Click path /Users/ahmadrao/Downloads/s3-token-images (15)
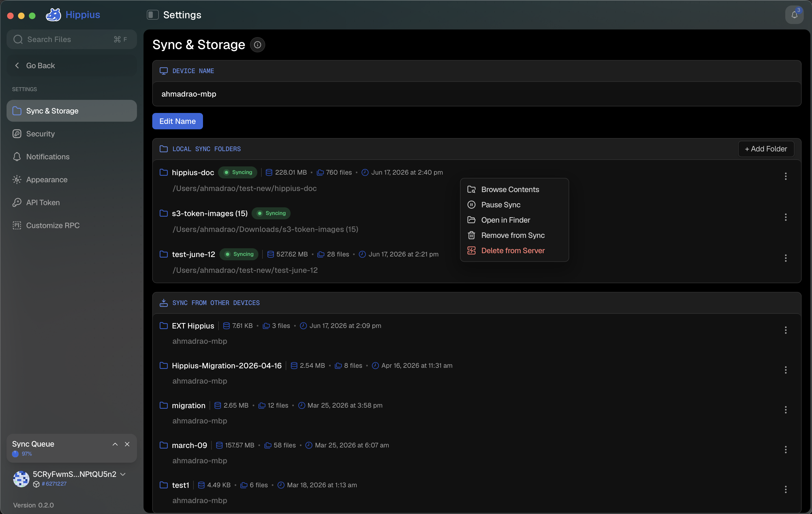The height and width of the screenshot is (514, 812). pyautogui.click(x=265, y=229)
